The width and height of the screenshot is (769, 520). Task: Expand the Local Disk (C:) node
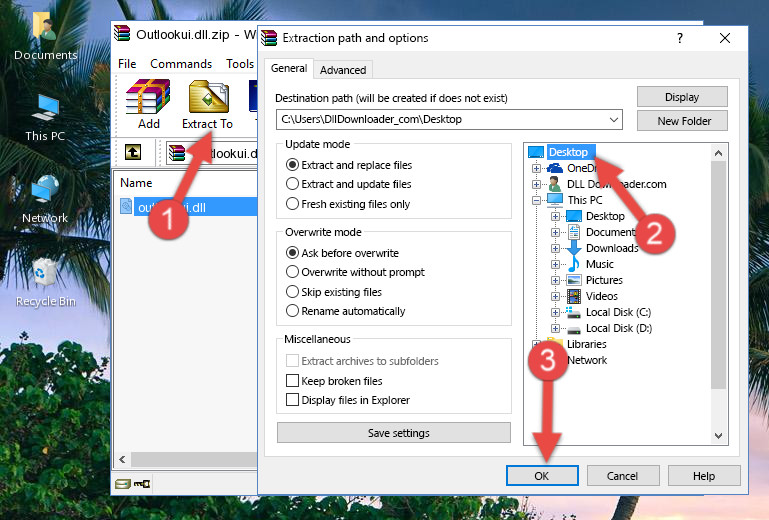(555, 312)
